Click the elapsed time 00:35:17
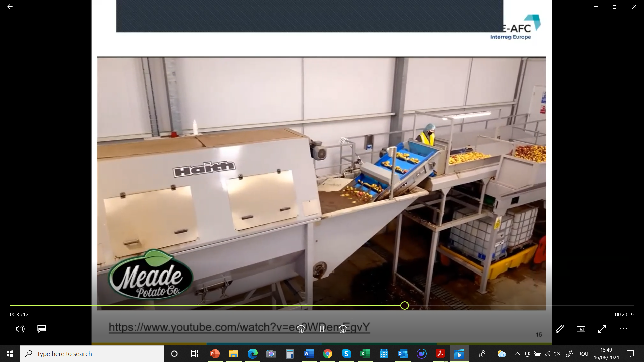The width and height of the screenshot is (644, 362). click(x=19, y=315)
